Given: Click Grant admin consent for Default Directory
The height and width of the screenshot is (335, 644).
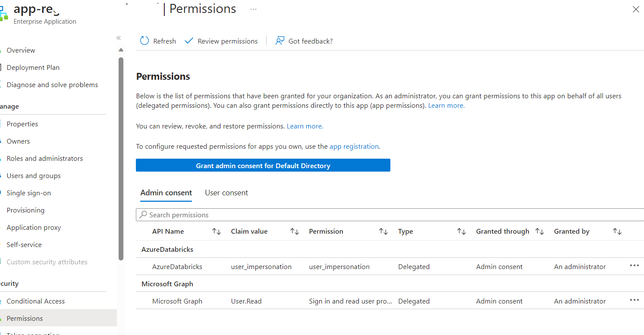Looking at the screenshot, I should pos(263,166).
